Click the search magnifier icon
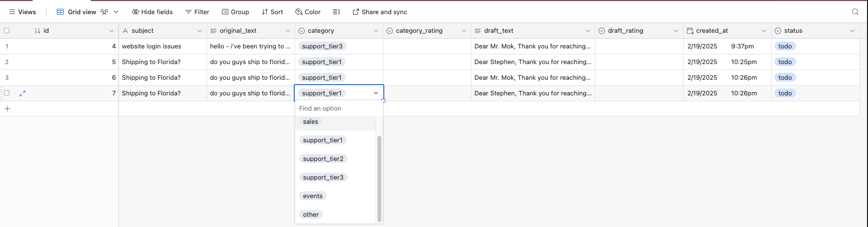 pyautogui.click(x=855, y=12)
